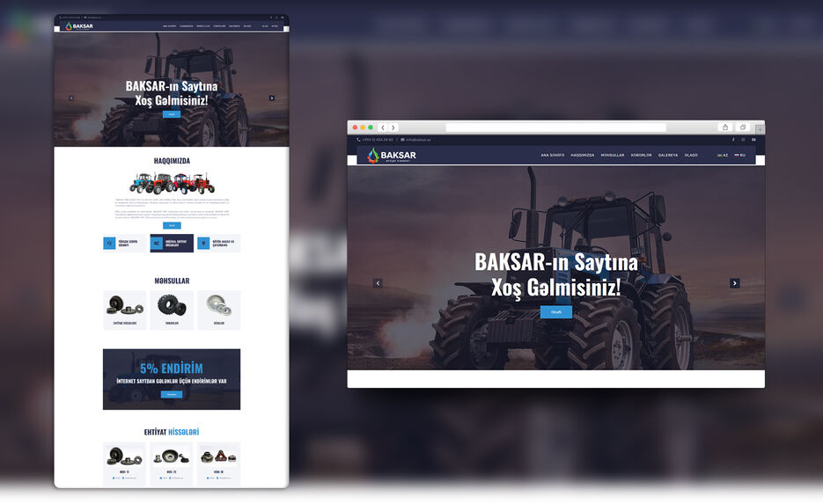Click the HAQQIMIZDA section heading
The image size is (823, 504).
pyautogui.click(x=172, y=161)
